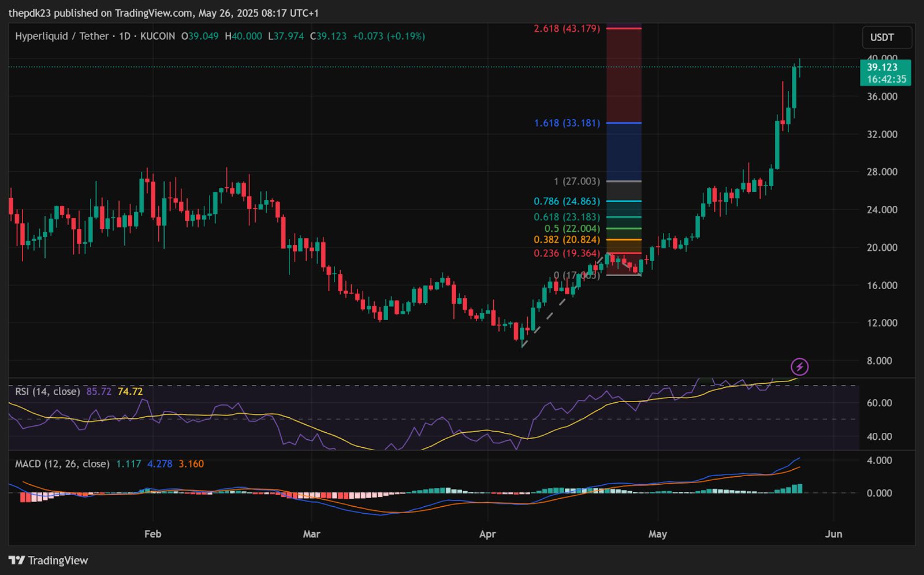924x575 pixels.
Task: Click the purple lightning bolt event icon
Action: (799, 366)
